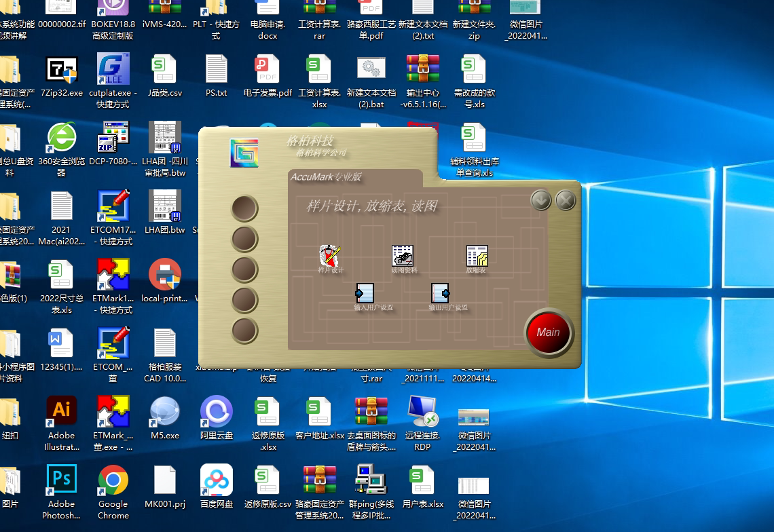The width and height of the screenshot is (774, 532).
Task: Select the fifth round side button
Action: pyautogui.click(x=245, y=330)
